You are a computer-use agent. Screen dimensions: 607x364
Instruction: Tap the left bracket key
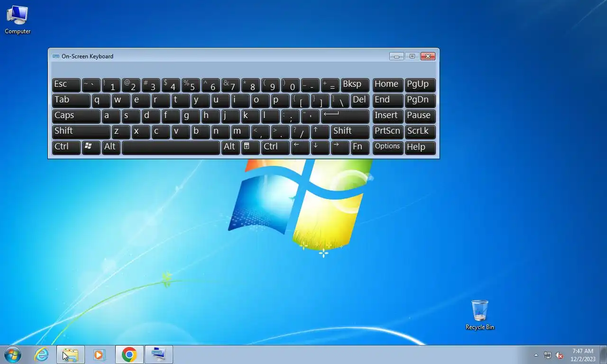coord(300,100)
